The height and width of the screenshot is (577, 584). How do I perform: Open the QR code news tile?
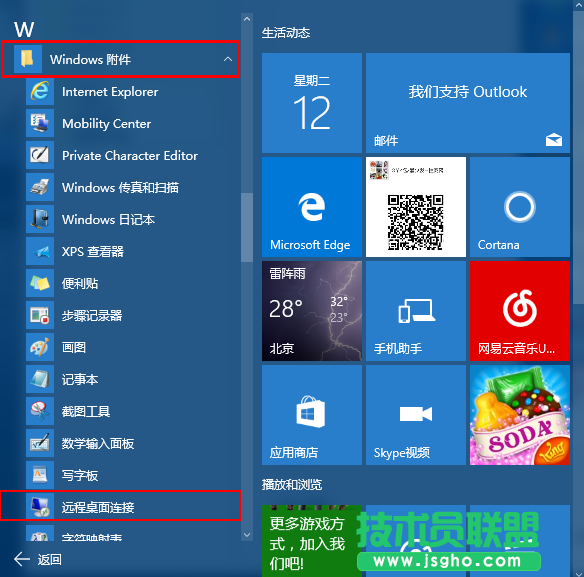(416, 207)
